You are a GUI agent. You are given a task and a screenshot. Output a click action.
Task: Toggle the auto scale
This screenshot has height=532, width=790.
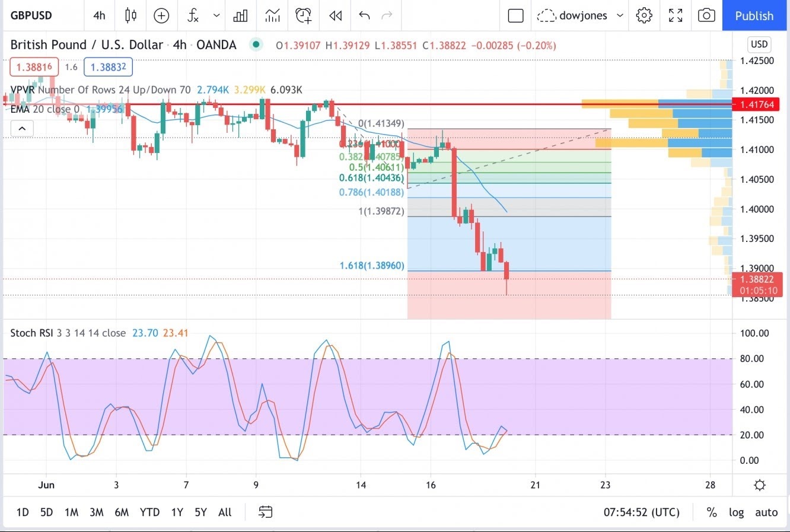click(x=766, y=512)
